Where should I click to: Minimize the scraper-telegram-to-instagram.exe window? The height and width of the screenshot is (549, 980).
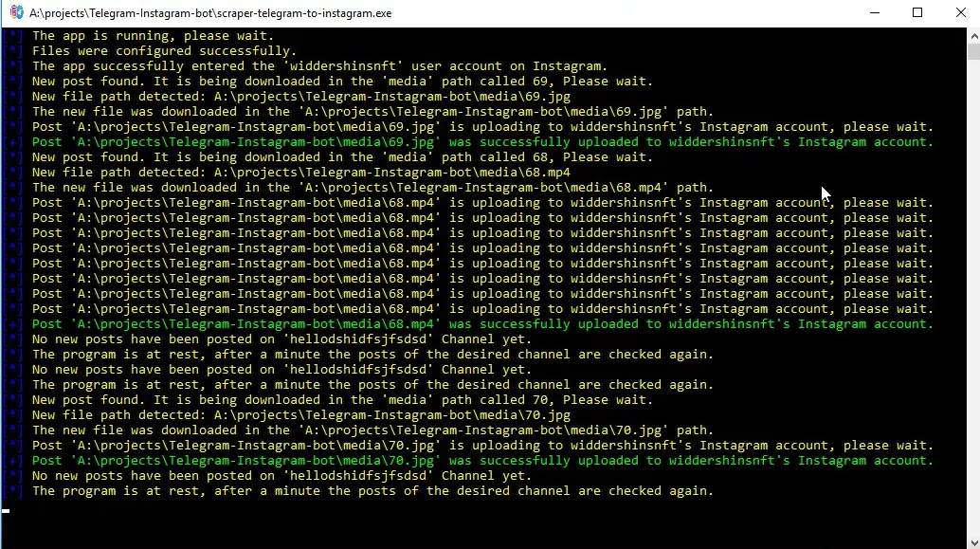[875, 12]
